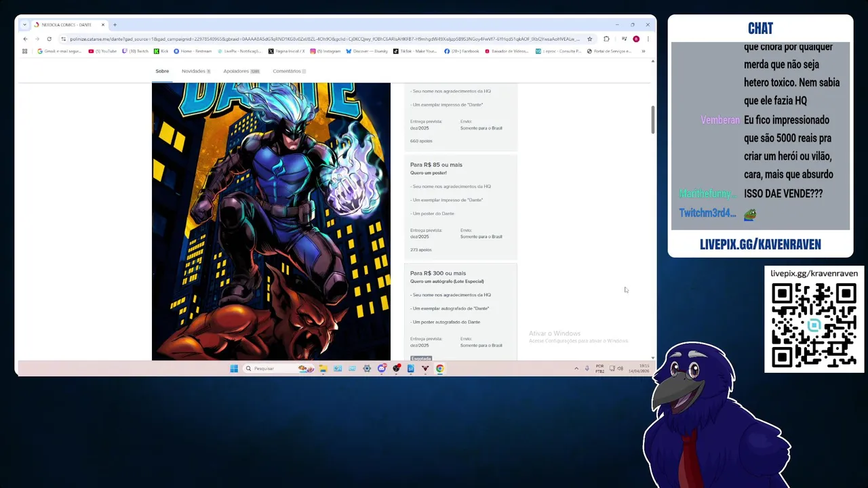Open the Portal de Serviços bookmark
This screenshot has height=488, width=868.
pyautogui.click(x=610, y=51)
